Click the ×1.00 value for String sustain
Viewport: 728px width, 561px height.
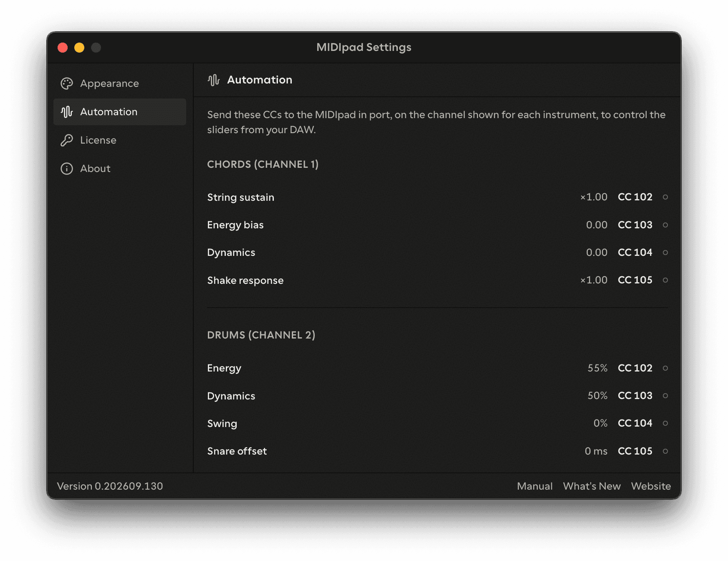(594, 197)
